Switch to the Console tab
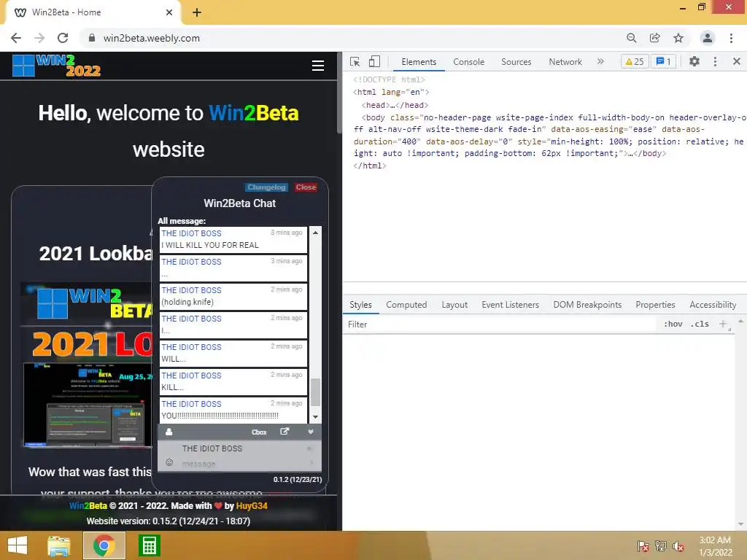 (x=469, y=62)
